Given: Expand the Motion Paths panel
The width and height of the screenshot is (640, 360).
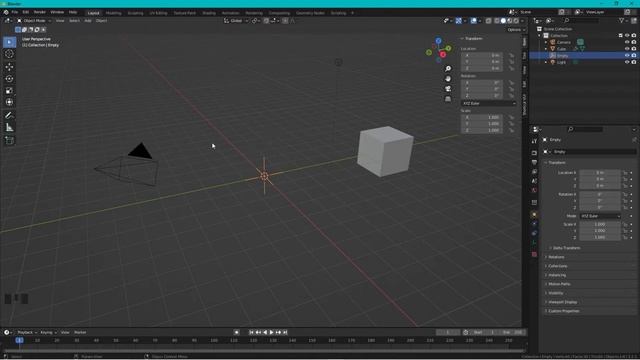Looking at the screenshot, I should pos(559,284).
